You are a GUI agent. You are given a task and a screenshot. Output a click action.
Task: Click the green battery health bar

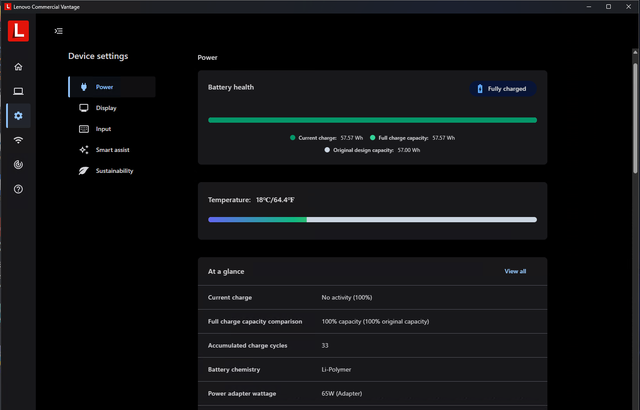coord(372,120)
